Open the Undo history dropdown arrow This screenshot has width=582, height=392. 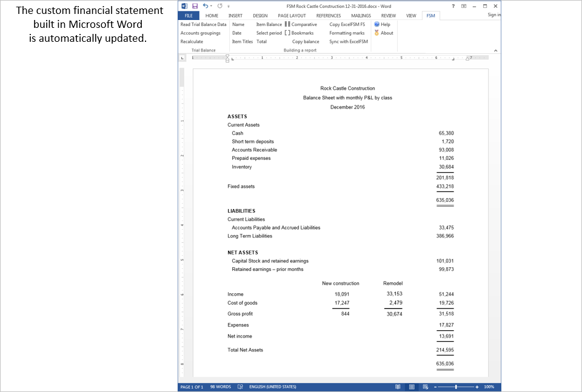pos(211,6)
